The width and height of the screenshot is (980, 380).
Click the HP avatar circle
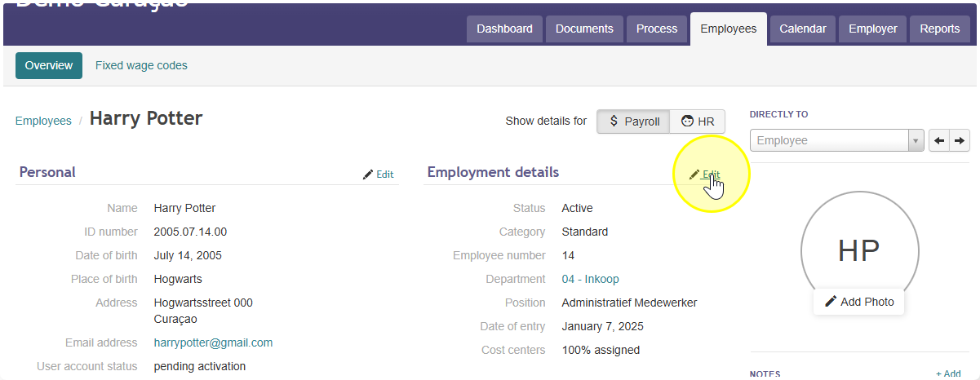tap(859, 250)
